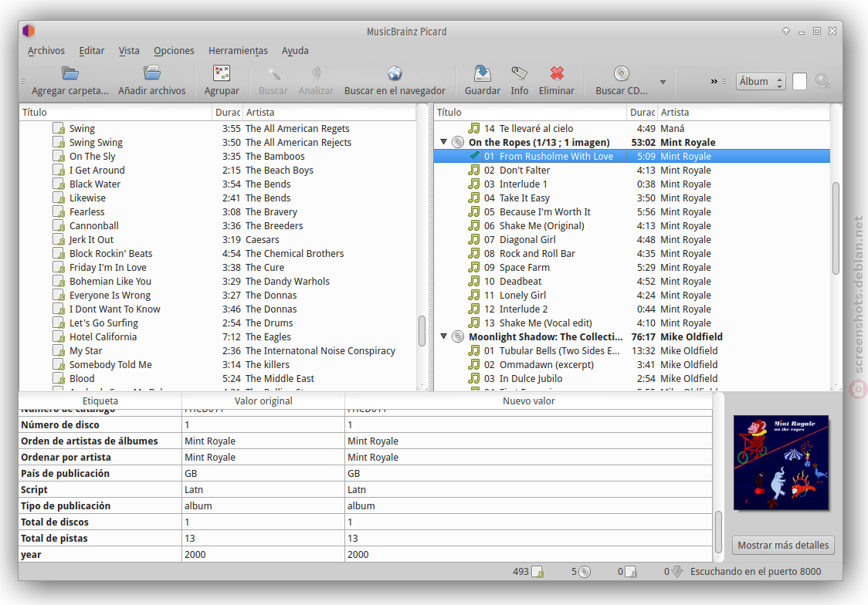This screenshot has height=605, width=868.
Task: Show hidden toolbar items with the » chevron
Action: 714,81
